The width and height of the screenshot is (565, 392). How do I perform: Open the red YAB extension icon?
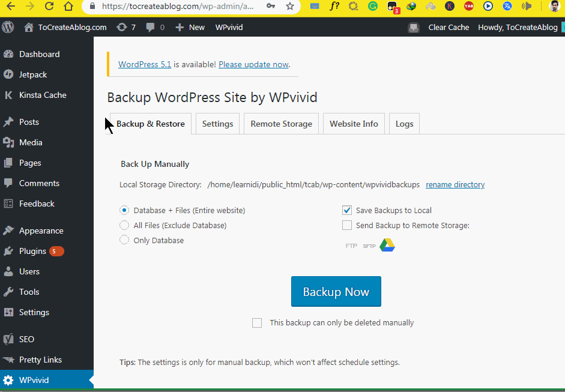click(469, 6)
